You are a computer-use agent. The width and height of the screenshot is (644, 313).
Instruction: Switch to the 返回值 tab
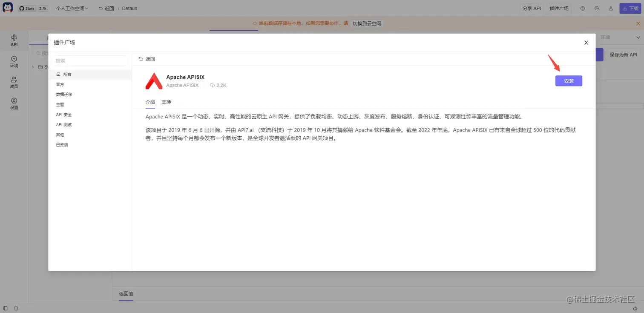pos(126,293)
